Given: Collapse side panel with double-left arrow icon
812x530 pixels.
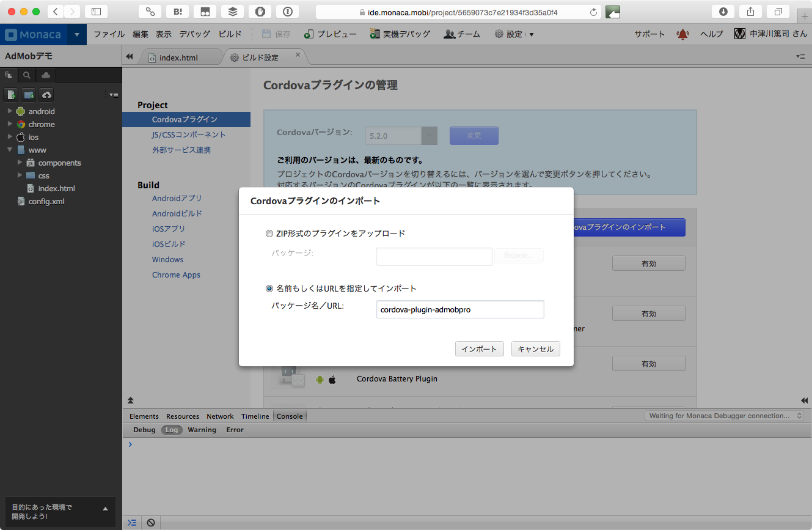Looking at the screenshot, I should coord(130,57).
